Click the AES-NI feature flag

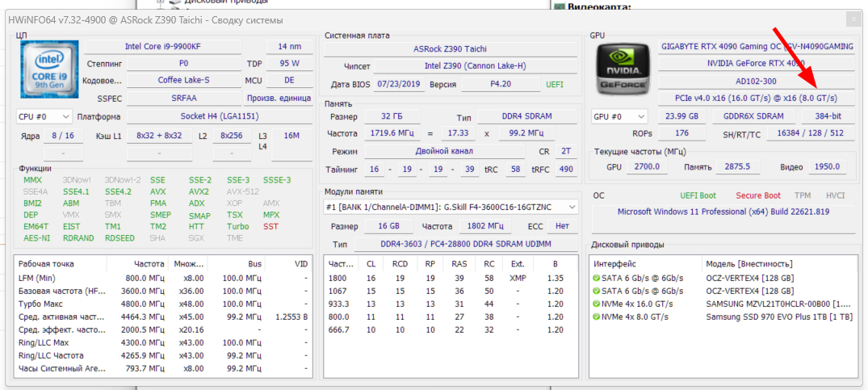coord(36,238)
